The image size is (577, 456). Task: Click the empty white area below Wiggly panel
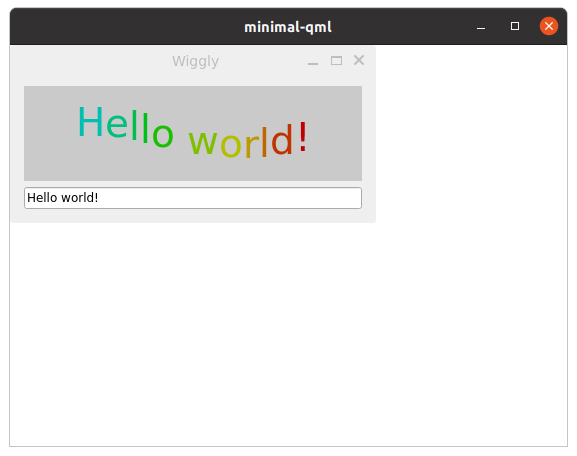(x=193, y=331)
